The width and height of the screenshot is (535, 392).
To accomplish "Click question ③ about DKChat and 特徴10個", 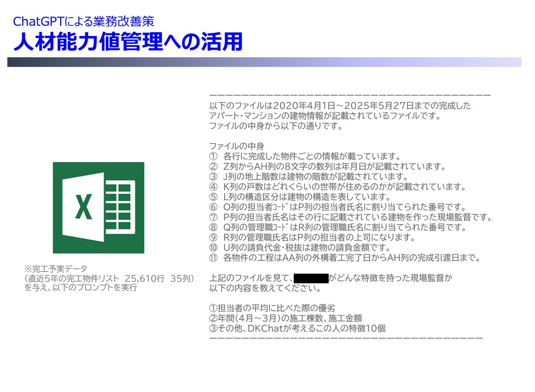I will click(297, 328).
